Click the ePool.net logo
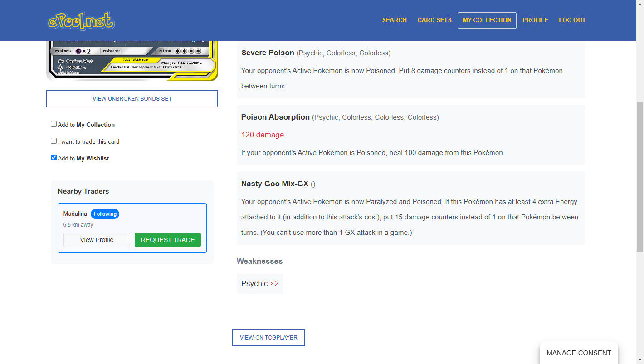Viewport: 644px width, 364px height. pos(81,20)
